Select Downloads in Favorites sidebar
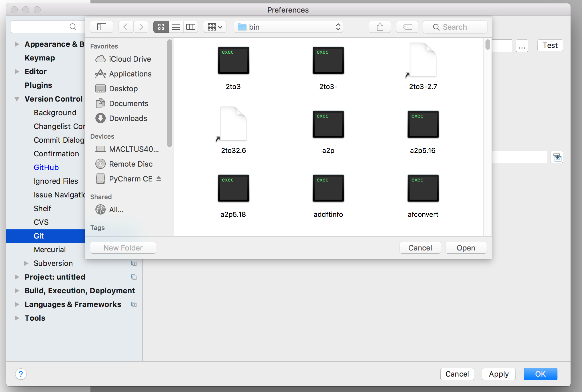582x392 pixels. coord(128,118)
